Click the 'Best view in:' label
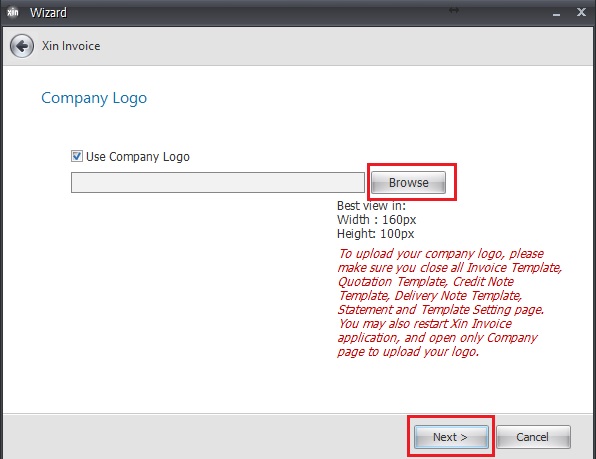The width and height of the screenshot is (596, 459). 371,206
